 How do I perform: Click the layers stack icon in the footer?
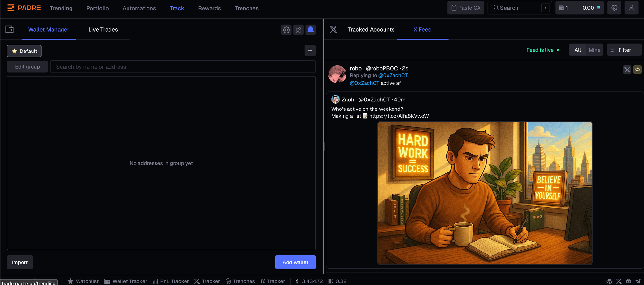[609, 281]
